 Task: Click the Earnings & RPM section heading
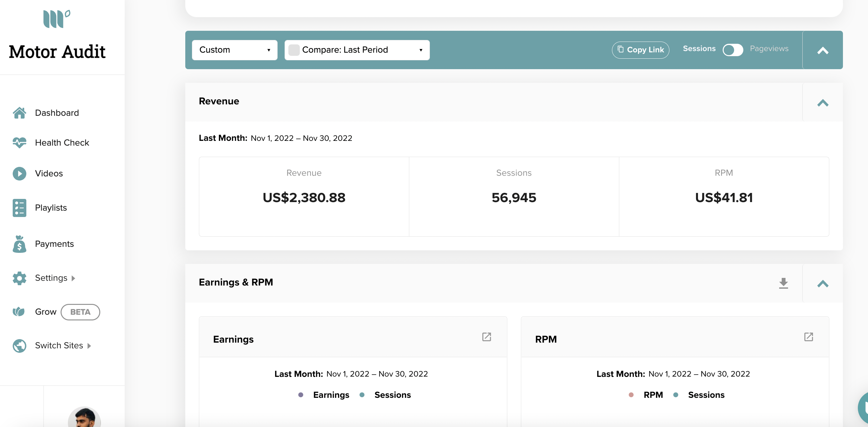(236, 282)
